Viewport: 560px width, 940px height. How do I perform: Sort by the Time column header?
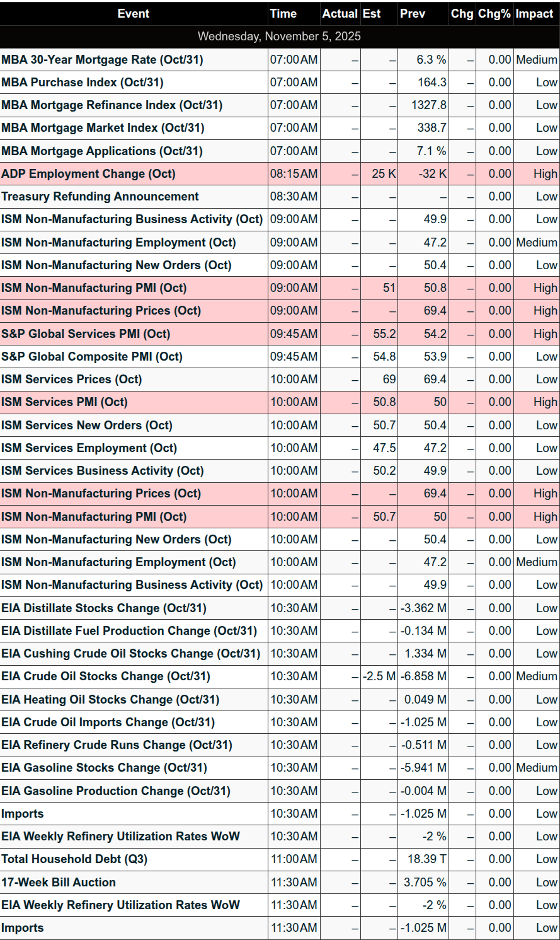pyautogui.click(x=283, y=13)
